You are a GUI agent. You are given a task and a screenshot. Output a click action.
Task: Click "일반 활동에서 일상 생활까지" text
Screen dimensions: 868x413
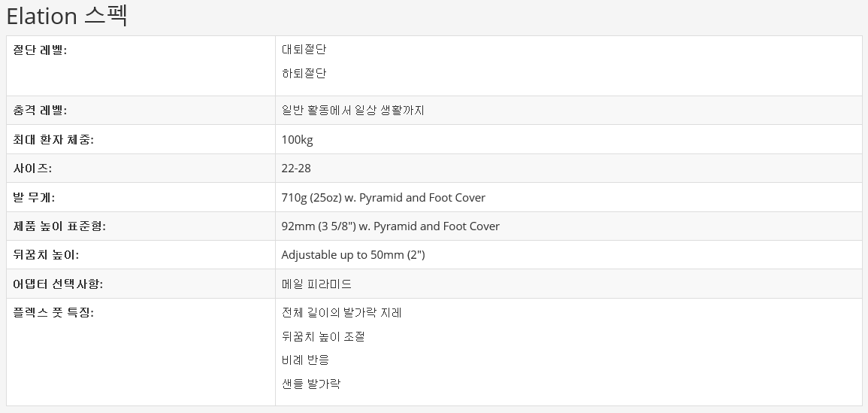point(352,111)
